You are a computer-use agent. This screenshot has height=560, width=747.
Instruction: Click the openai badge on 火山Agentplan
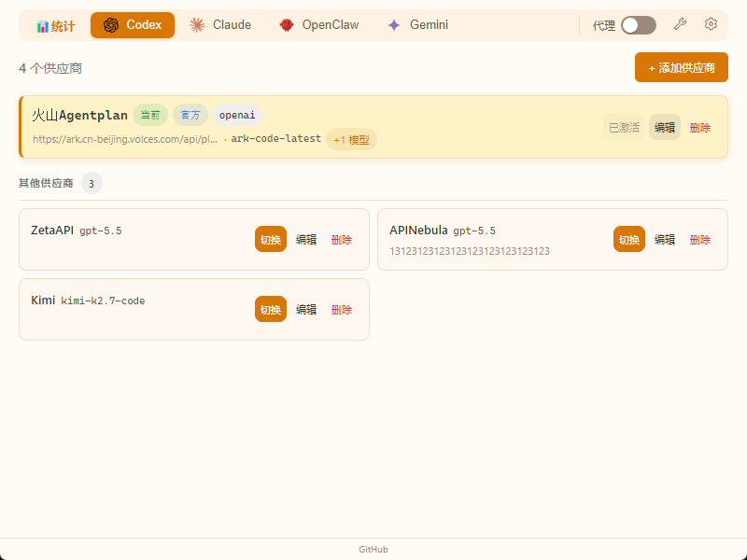tap(237, 115)
